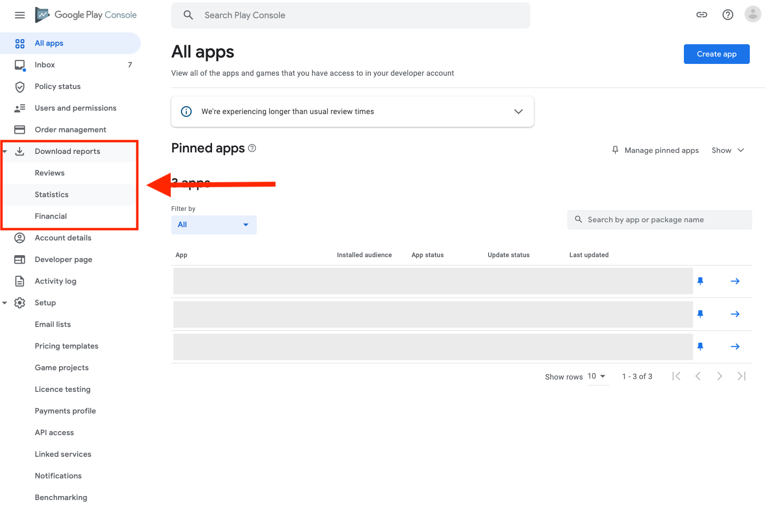The height and width of the screenshot is (532, 769).
Task: Open API access under Setup
Action: pos(55,433)
